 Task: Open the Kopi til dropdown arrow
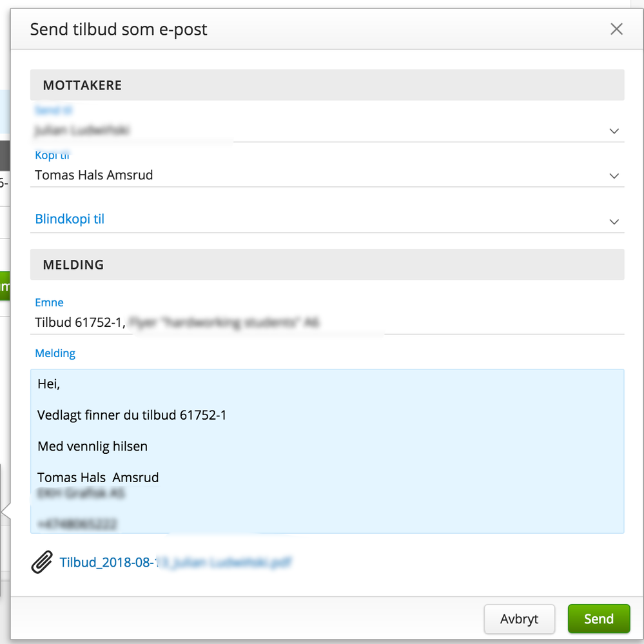(x=614, y=176)
